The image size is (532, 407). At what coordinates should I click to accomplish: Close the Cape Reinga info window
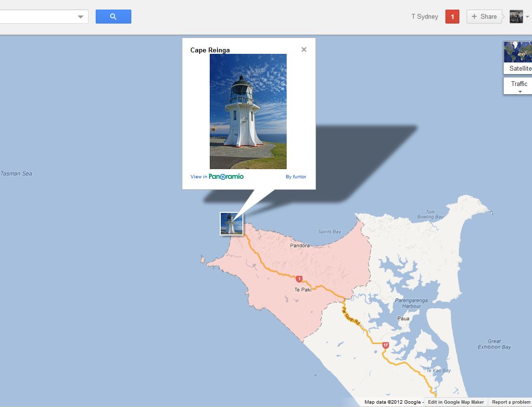(304, 49)
